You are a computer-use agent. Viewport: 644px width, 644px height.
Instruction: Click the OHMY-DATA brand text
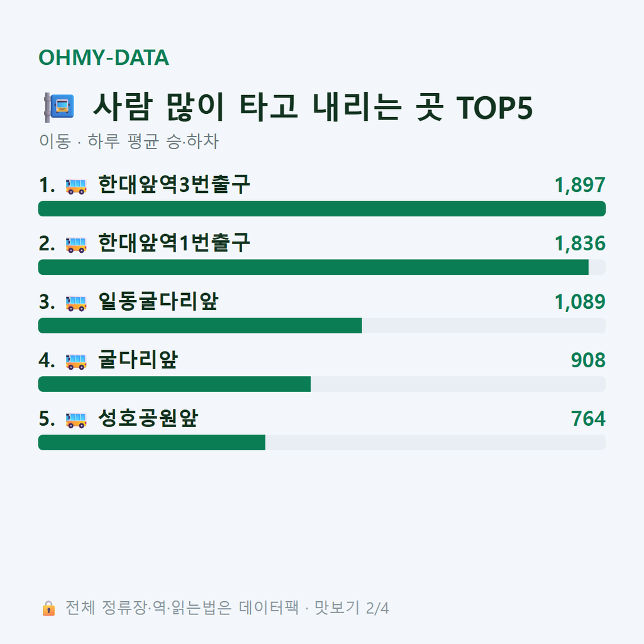tap(104, 57)
